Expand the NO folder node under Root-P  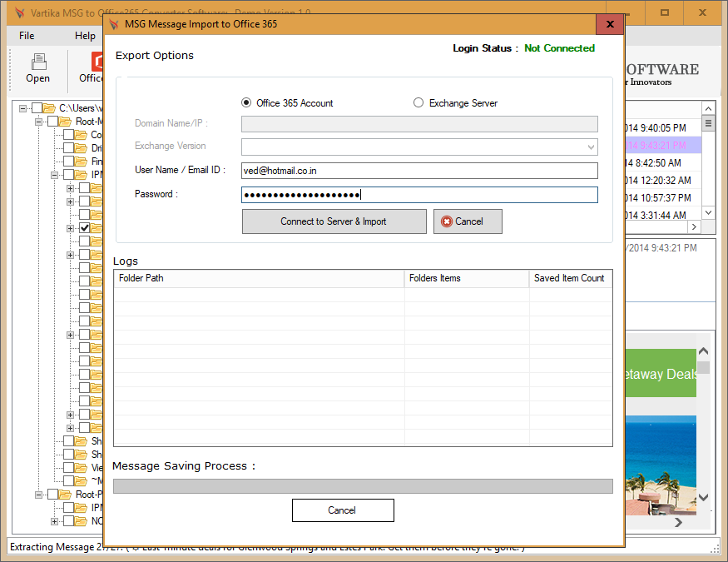tap(54, 521)
